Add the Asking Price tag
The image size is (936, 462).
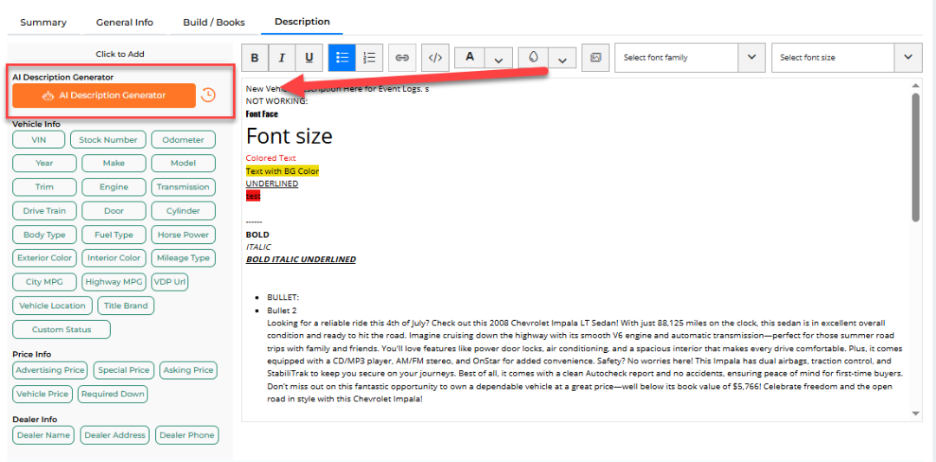click(x=188, y=370)
